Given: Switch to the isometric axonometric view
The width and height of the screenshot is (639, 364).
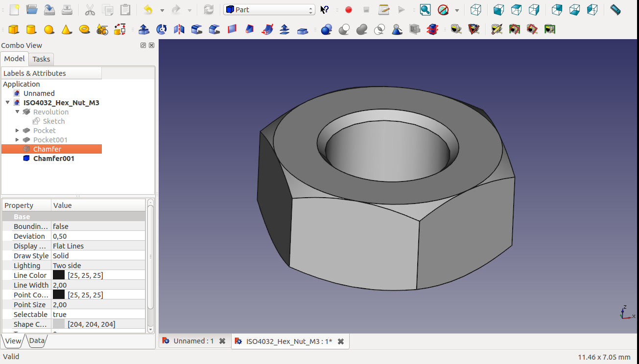Looking at the screenshot, I should [475, 10].
